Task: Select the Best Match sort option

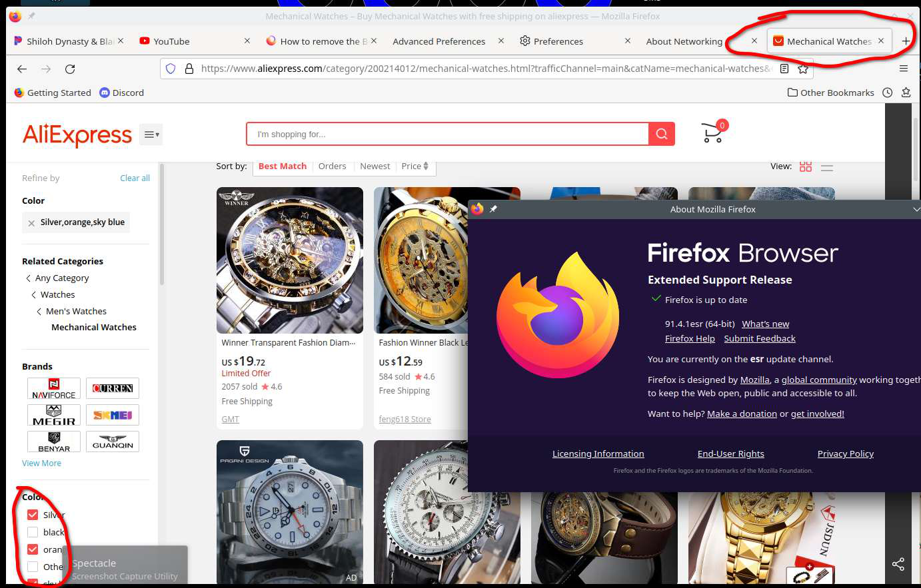Action: pos(283,166)
